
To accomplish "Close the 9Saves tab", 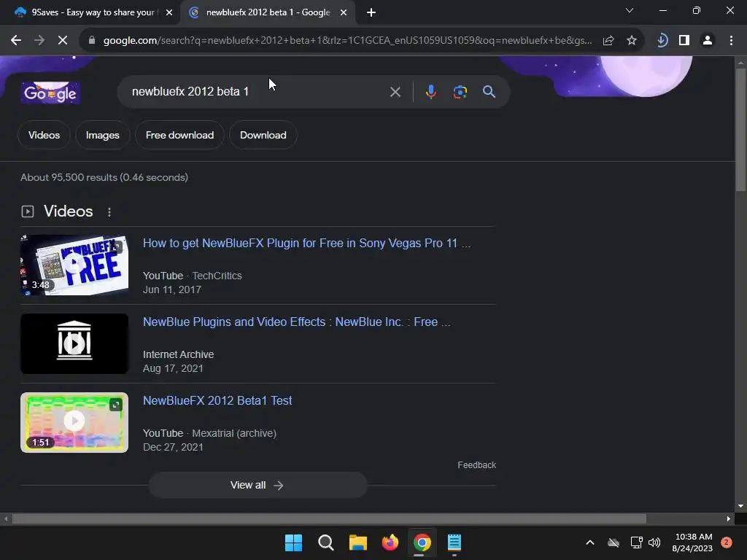I will point(169,12).
